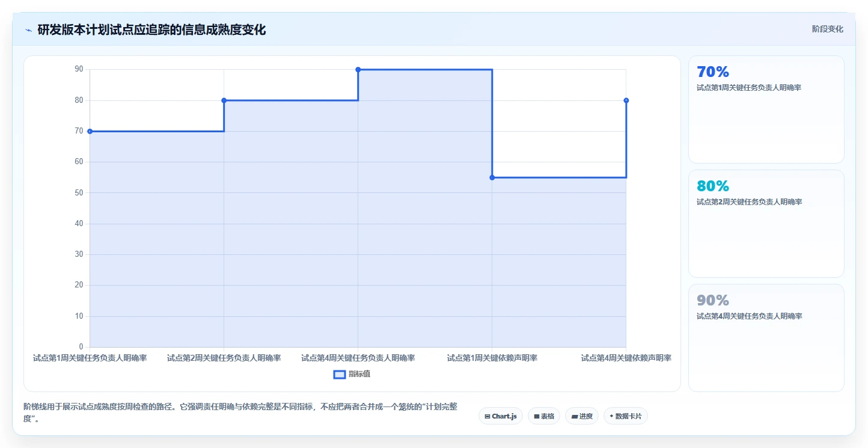Click the last data point on right edge
Image resolution: width=868 pixels, height=448 pixels.
click(x=626, y=100)
